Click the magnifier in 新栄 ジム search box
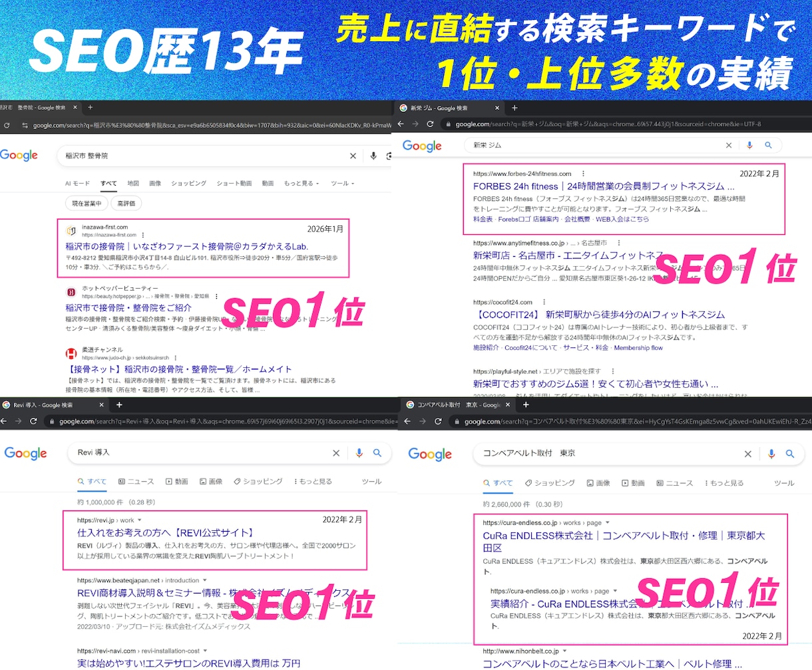 (x=769, y=145)
